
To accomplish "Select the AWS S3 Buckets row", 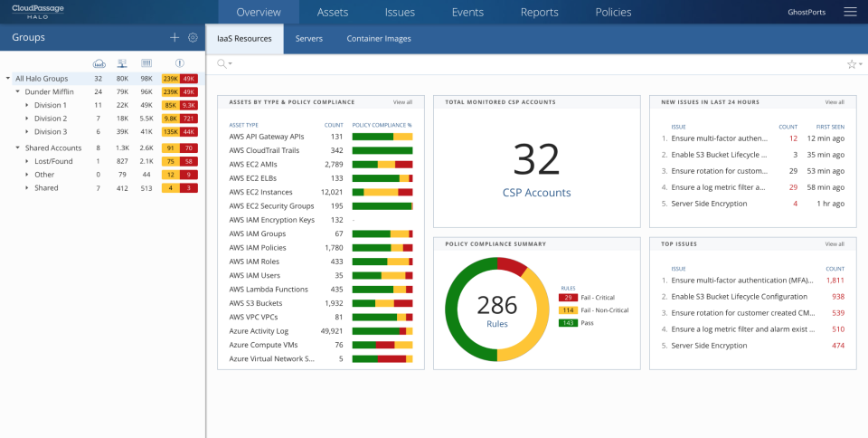I will [320, 303].
